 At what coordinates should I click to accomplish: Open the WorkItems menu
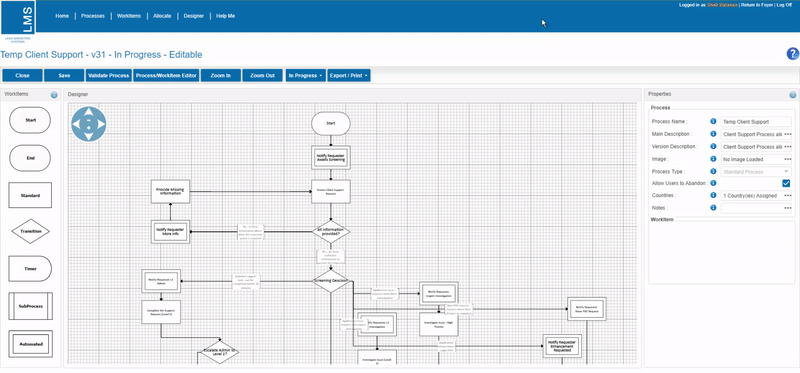(129, 16)
